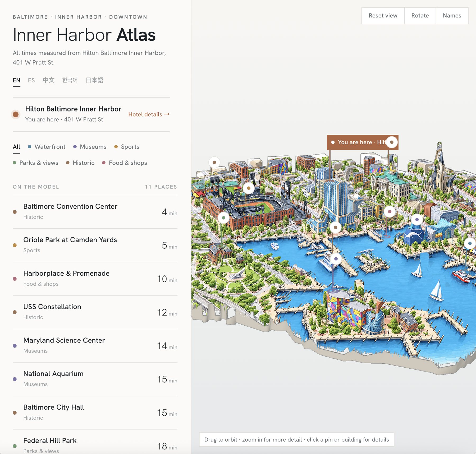Screen dimensions: 476x454
Task: Open Harborplace & Promenade list item
Action: coord(95,279)
